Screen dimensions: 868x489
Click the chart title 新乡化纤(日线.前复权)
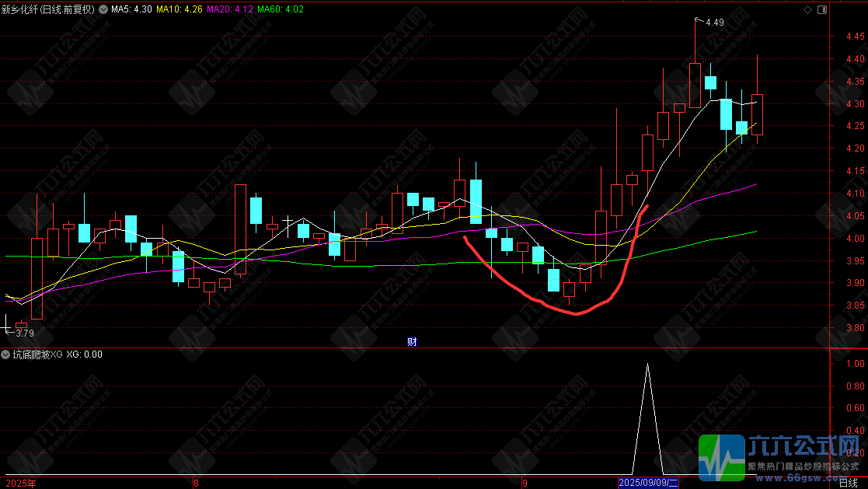pos(48,9)
